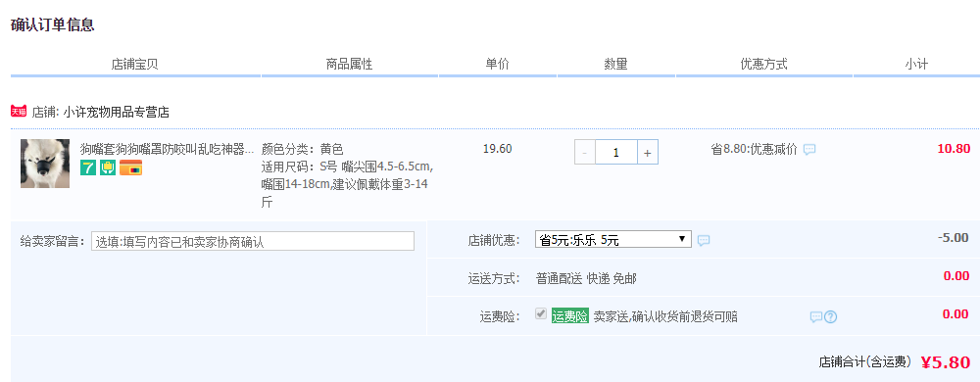Click the 店铺宝贝 column header
This screenshot has height=382, width=980.
pyautogui.click(x=134, y=64)
